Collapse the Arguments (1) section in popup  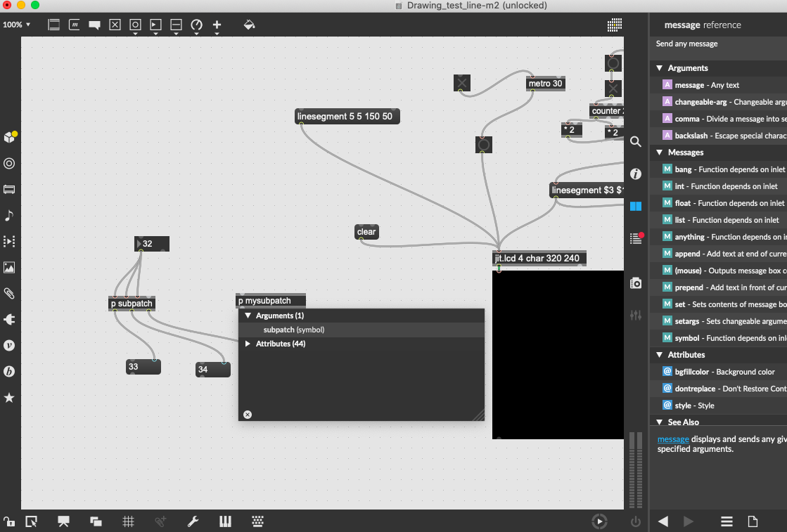[x=248, y=316]
